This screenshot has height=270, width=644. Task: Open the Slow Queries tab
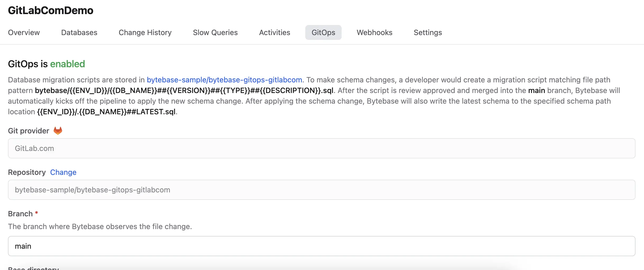tap(215, 32)
